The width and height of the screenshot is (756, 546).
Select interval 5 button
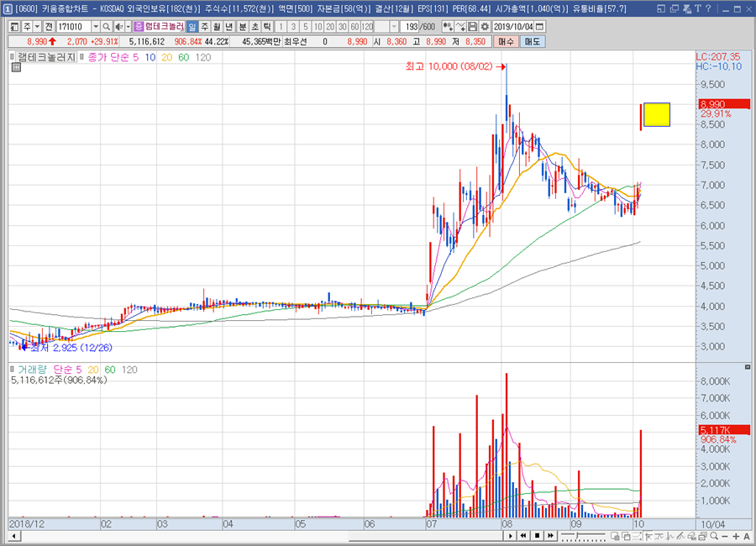click(x=305, y=27)
